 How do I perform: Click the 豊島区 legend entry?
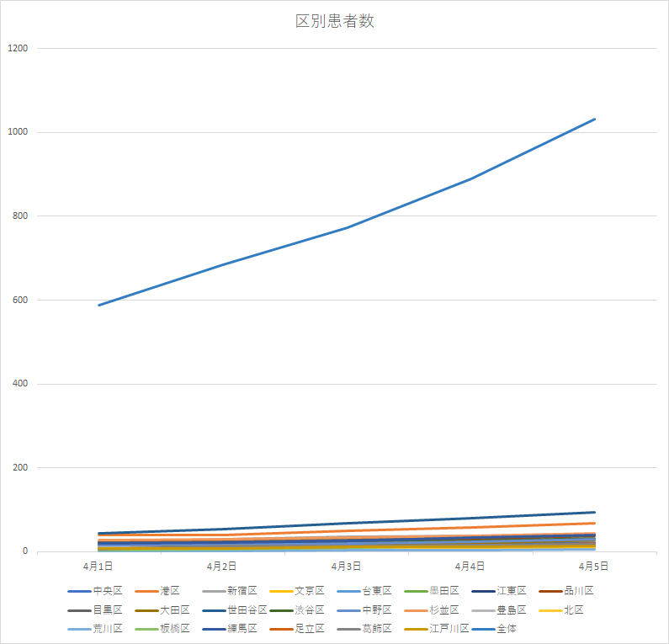[x=499, y=610]
